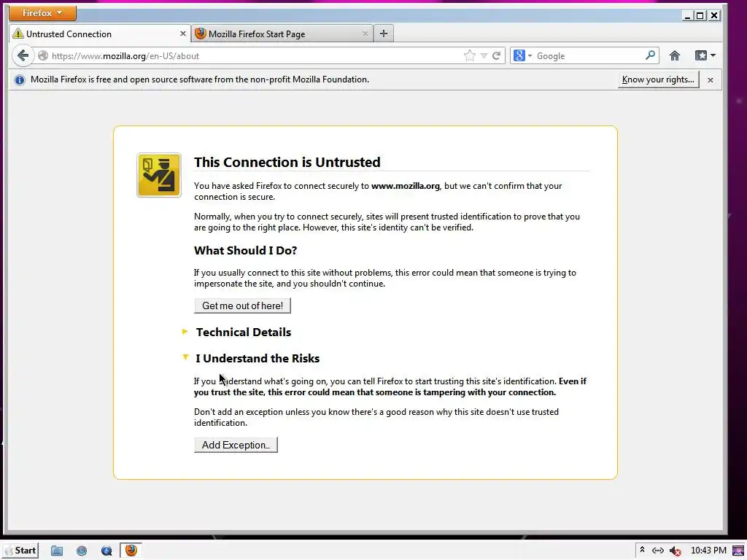Click the back arrow navigation button
Image resolution: width=747 pixels, height=560 pixels.
pyautogui.click(x=23, y=55)
